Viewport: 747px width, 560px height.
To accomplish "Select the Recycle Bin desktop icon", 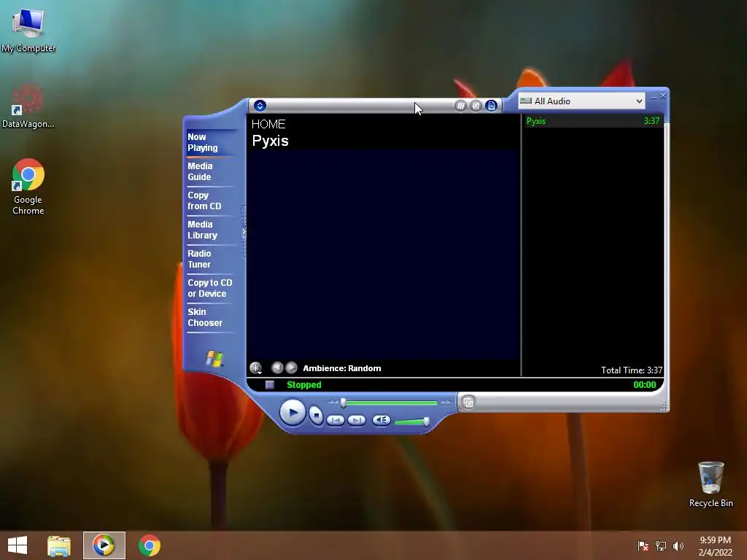I will coord(711,484).
